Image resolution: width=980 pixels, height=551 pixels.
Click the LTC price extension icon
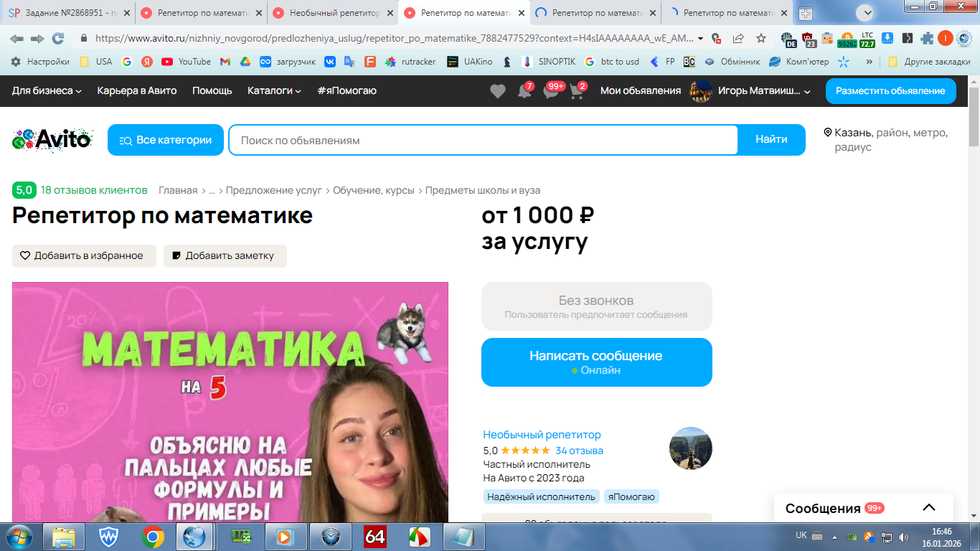pyautogui.click(x=867, y=39)
